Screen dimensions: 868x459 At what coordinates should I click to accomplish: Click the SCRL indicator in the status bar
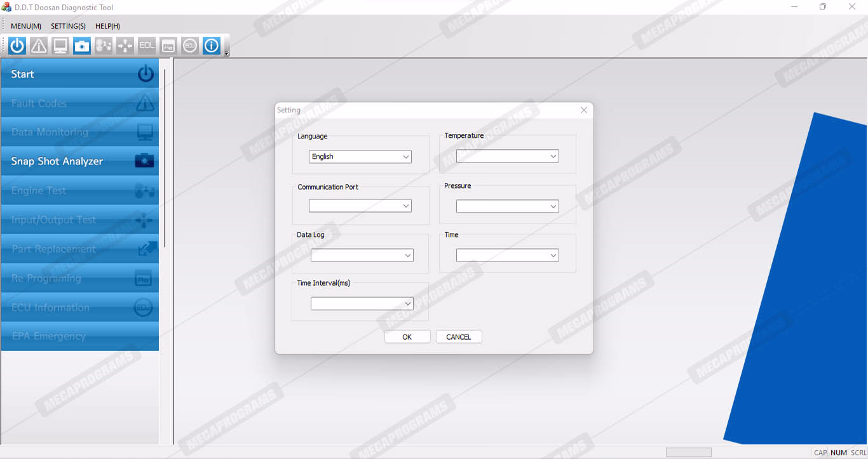[x=858, y=453]
